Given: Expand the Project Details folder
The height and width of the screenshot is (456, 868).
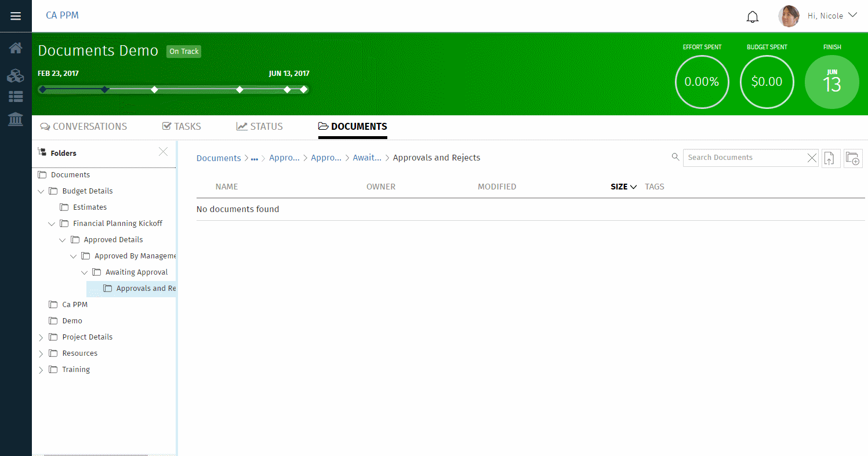Looking at the screenshot, I should pos(41,337).
